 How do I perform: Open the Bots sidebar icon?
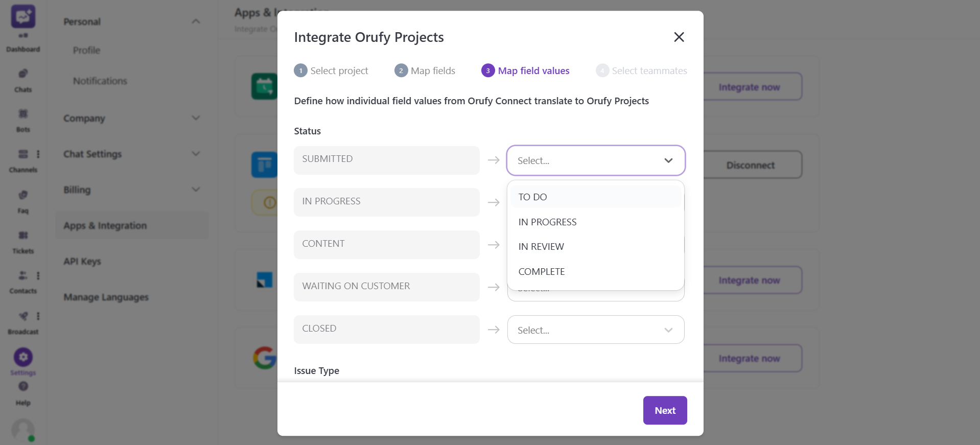pyautogui.click(x=23, y=120)
